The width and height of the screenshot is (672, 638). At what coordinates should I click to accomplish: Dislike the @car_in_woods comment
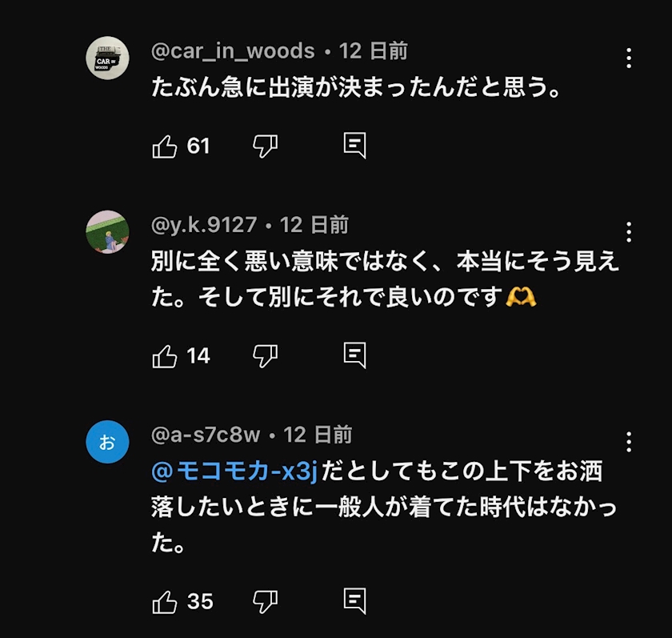coord(265,146)
